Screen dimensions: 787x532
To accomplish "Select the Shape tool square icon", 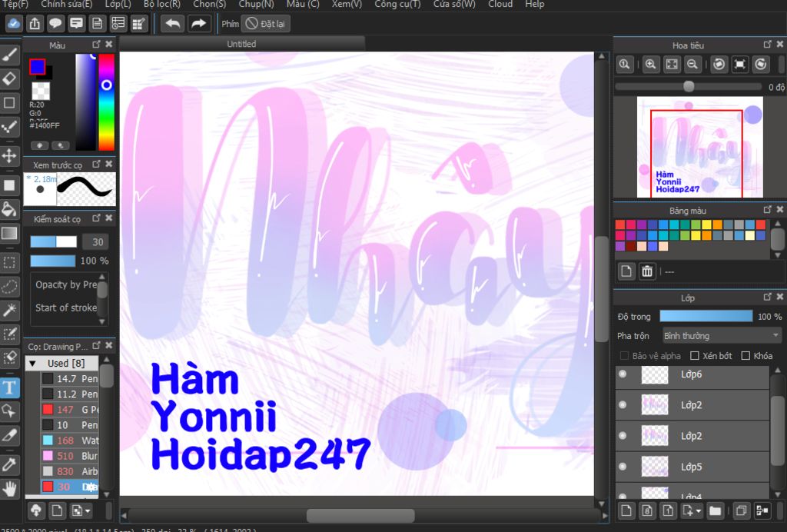I will pos(9,103).
